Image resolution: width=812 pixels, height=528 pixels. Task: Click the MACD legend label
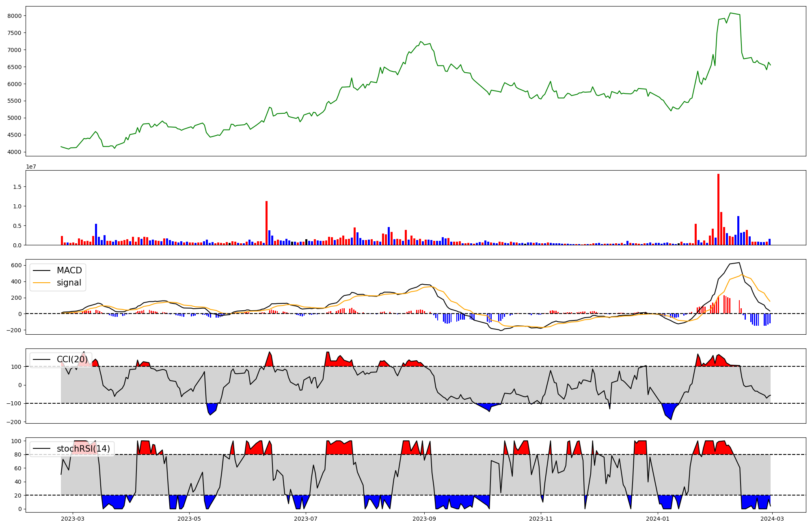[x=69, y=270]
